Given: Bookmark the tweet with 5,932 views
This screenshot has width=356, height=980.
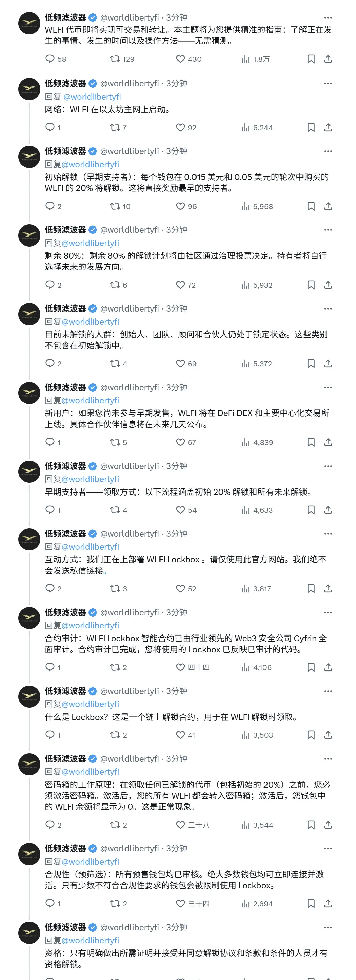Looking at the screenshot, I should (311, 285).
